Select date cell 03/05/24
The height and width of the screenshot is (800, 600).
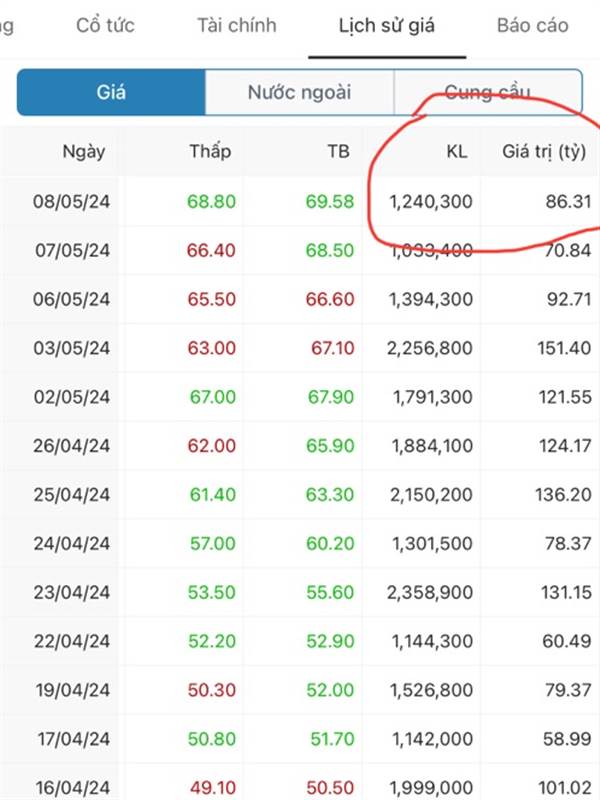tap(71, 348)
